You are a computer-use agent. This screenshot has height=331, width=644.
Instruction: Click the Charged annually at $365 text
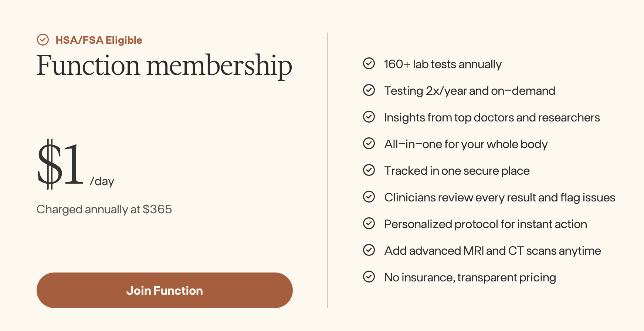[x=104, y=209]
